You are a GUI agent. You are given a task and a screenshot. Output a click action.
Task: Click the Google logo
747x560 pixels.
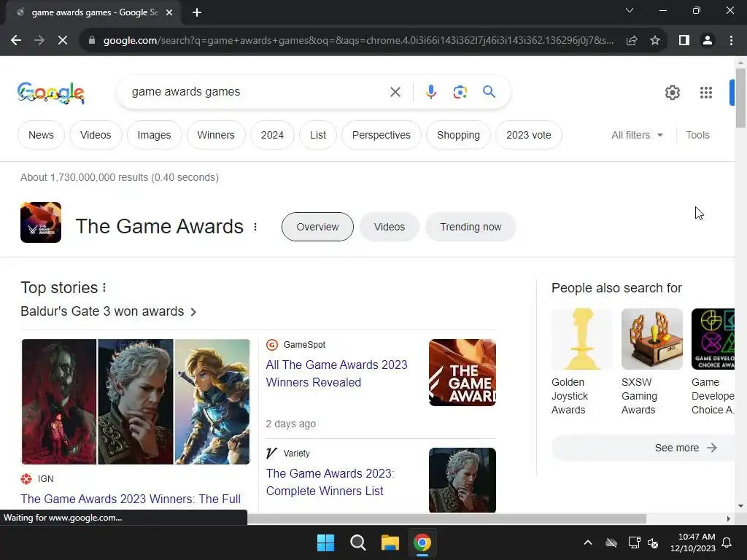(x=51, y=93)
